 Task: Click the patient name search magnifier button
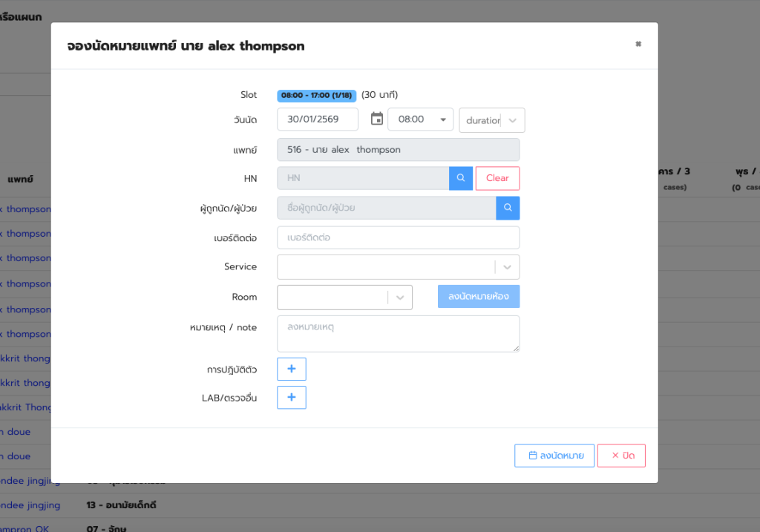[x=508, y=208]
